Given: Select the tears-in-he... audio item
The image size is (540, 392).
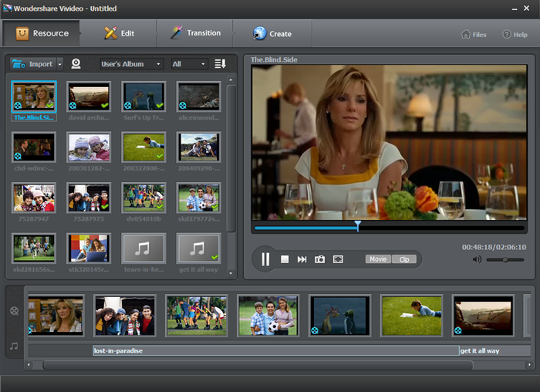Looking at the screenshot, I should click(x=143, y=248).
